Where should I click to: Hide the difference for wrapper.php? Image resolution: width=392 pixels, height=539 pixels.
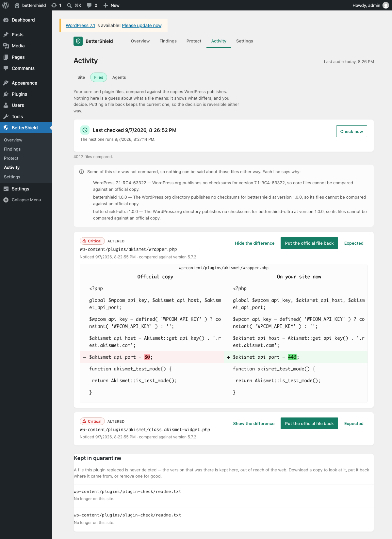(x=254, y=243)
